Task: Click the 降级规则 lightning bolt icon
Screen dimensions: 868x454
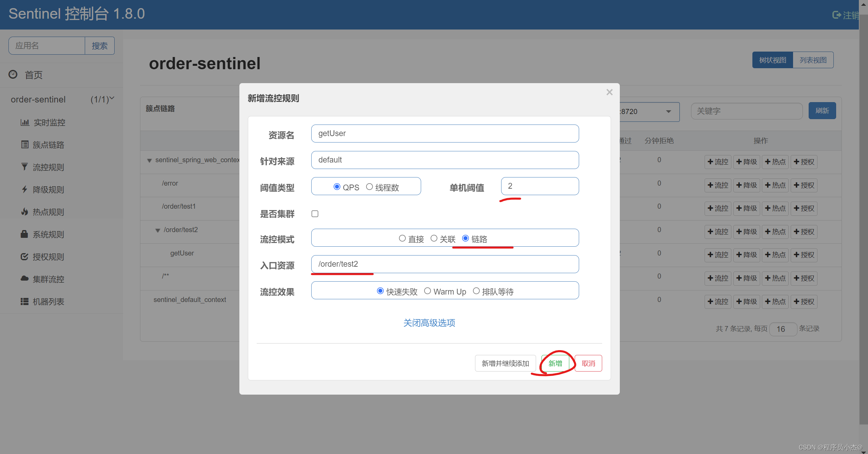Action: pos(24,189)
